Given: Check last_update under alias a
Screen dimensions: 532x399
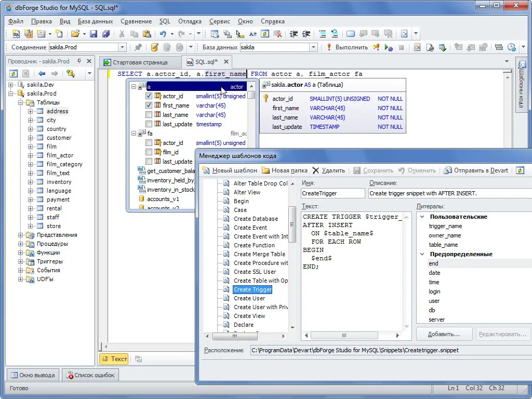Looking at the screenshot, I should (x=149, y=124).
